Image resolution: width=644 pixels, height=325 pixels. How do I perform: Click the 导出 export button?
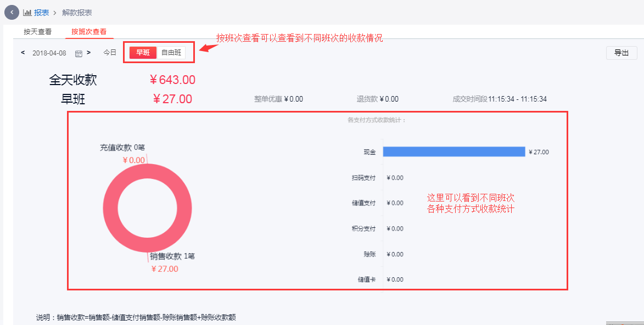621,53
